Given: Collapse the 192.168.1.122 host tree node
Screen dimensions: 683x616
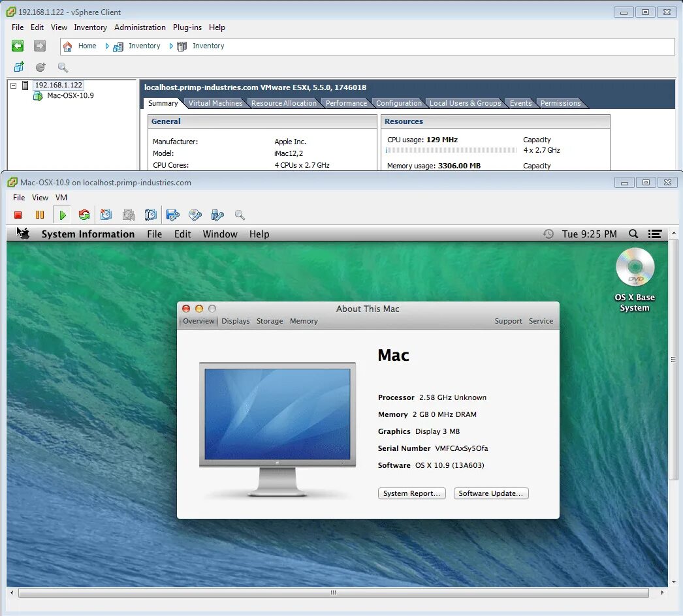Looking at the screenshot, I should (x=14, y=85).
